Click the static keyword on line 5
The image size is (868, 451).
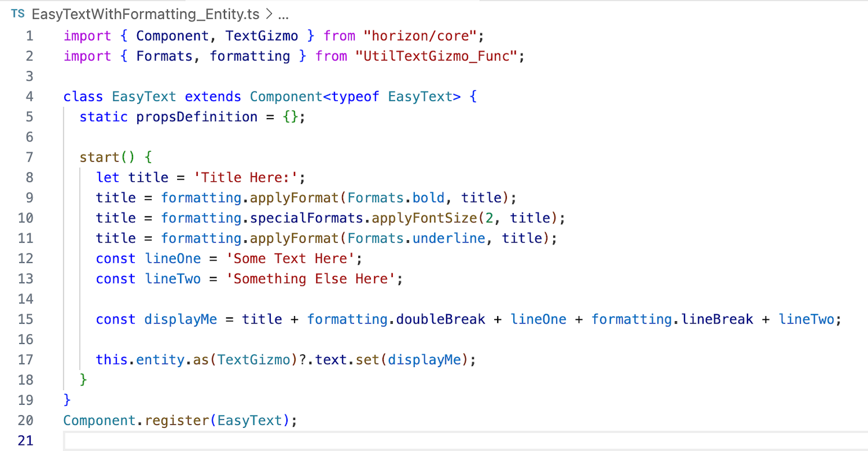[x=104, y=117]
